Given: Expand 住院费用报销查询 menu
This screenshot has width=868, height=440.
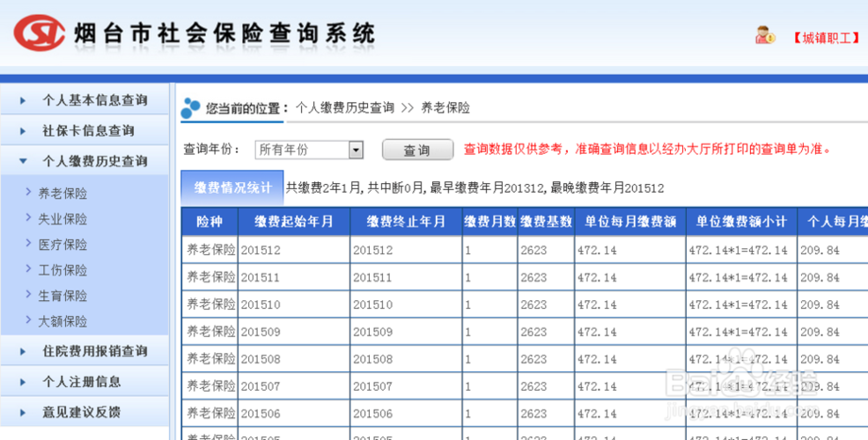Looking at the screenshot, I should tap(85, 351).
